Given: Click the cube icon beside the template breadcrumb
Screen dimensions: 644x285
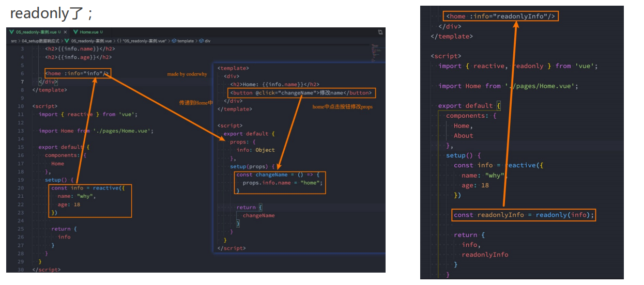Looking at the screenshot, I should click(174, 40).
